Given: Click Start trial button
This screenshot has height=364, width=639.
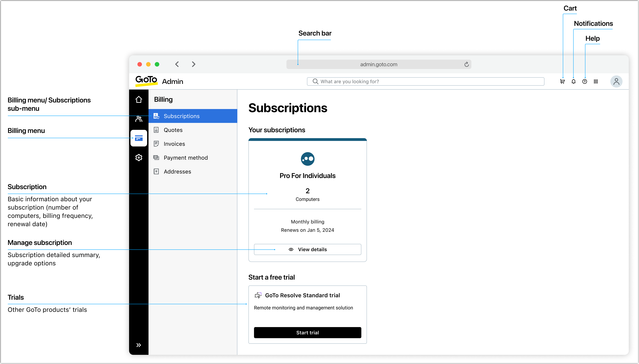Looking at the screenshot, I should (307, 333).
